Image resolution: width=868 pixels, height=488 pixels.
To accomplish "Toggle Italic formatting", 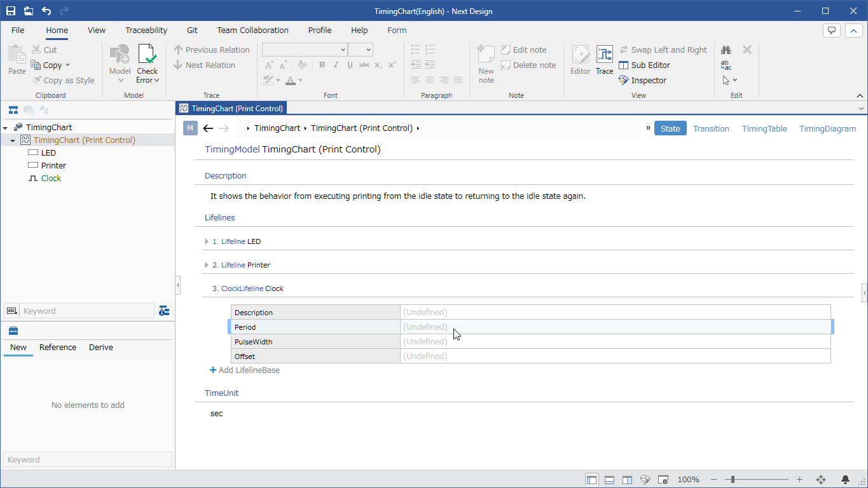I will point(336,65).
